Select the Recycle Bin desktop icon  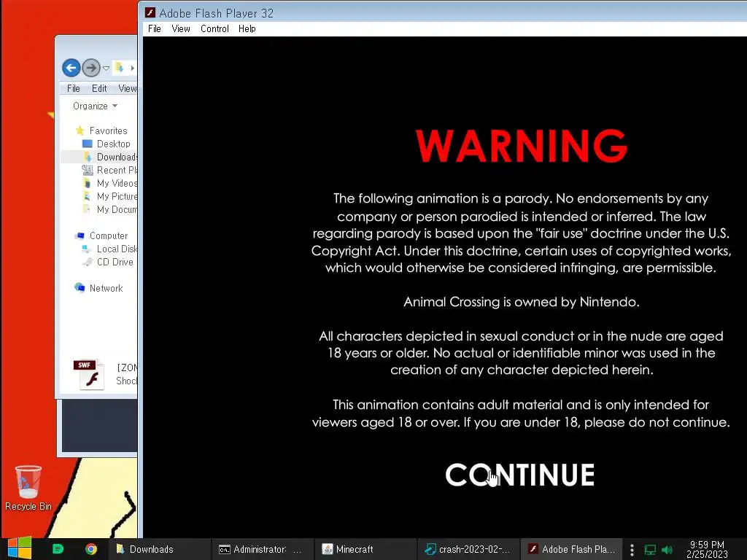click(28, 488)
